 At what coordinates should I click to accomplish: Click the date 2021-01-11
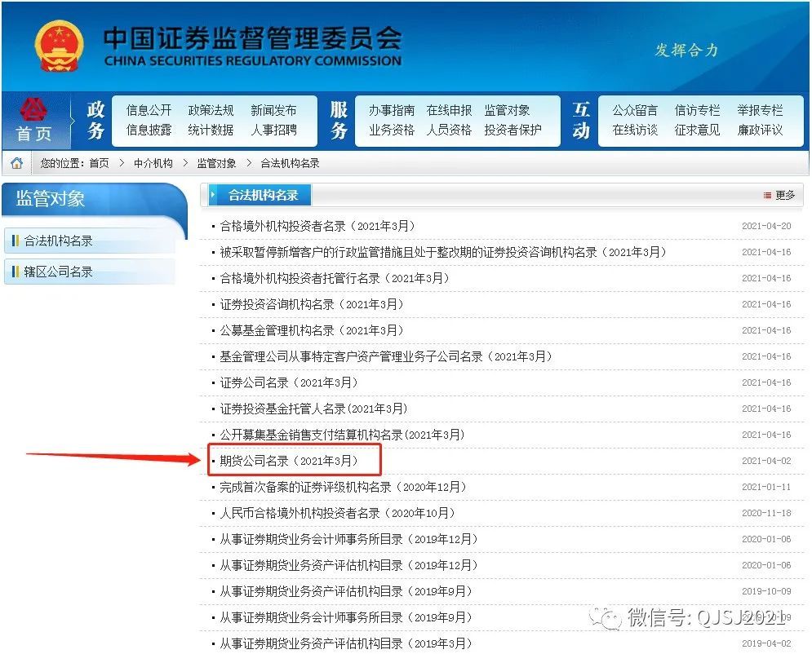click(x=766, y=487)
